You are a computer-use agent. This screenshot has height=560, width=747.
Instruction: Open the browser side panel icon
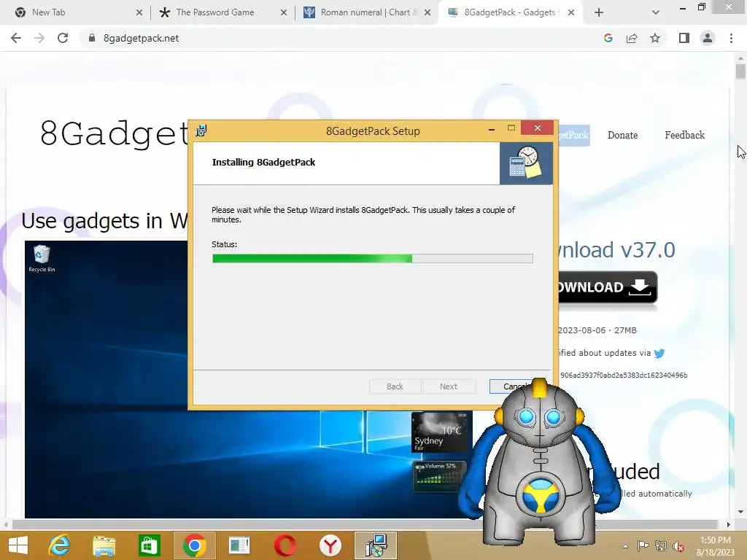click(684, 38)
